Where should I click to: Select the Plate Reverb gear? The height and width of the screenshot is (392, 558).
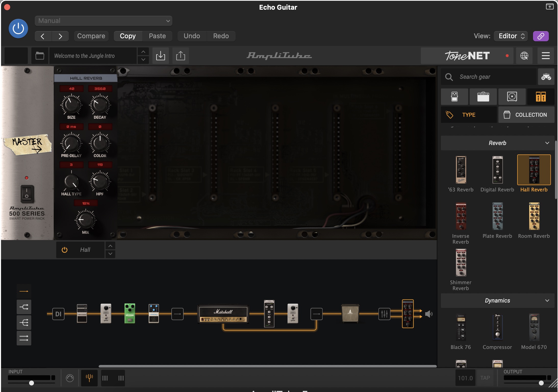tap(497, 221)
